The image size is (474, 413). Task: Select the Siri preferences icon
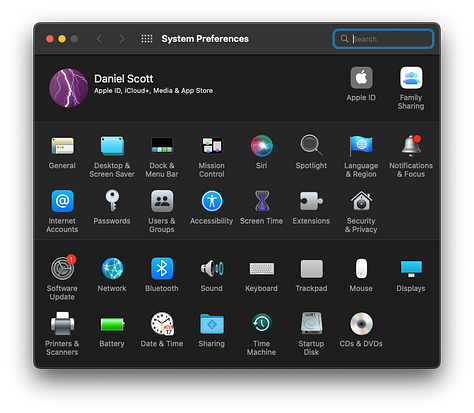[262, 146]
